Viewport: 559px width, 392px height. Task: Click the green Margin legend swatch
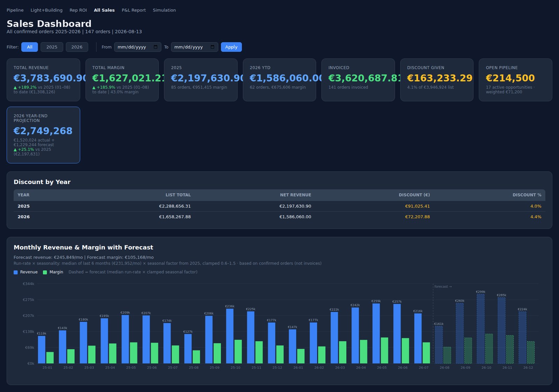click(45, 272)
